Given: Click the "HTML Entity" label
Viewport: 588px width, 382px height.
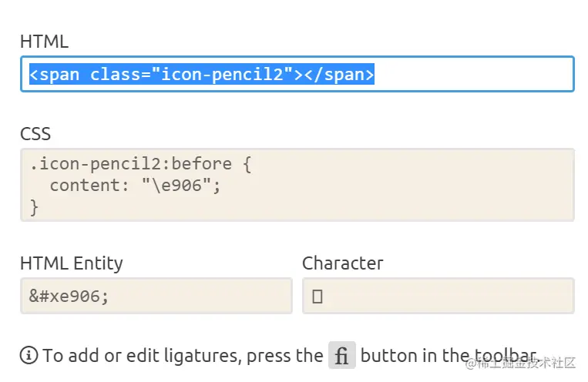Looking at the screenshot, I should tap(71, 263).
